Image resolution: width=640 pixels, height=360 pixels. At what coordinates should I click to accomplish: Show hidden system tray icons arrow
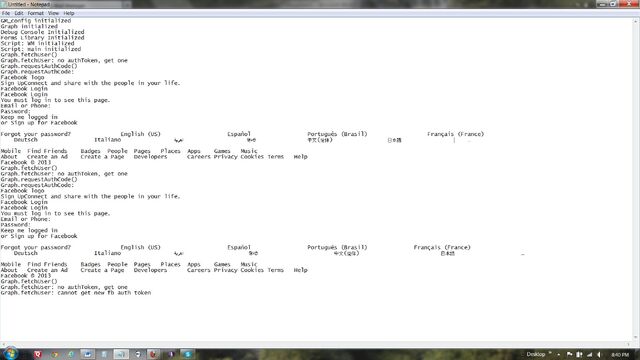[x=558, y=355]
